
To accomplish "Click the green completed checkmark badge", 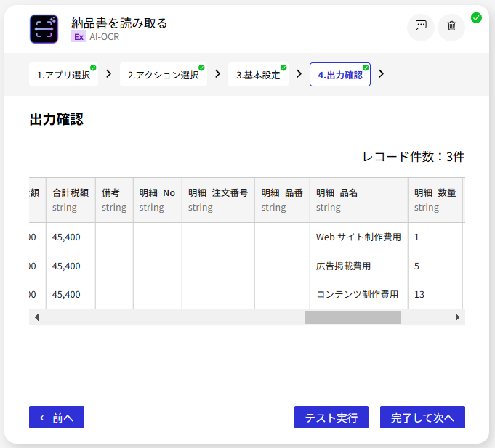I will [x=476, y=17].
